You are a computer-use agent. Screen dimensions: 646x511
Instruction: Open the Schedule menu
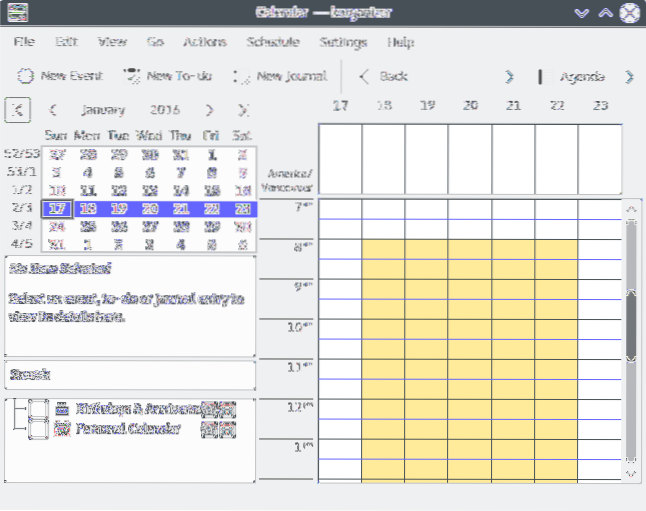(273, 42)
